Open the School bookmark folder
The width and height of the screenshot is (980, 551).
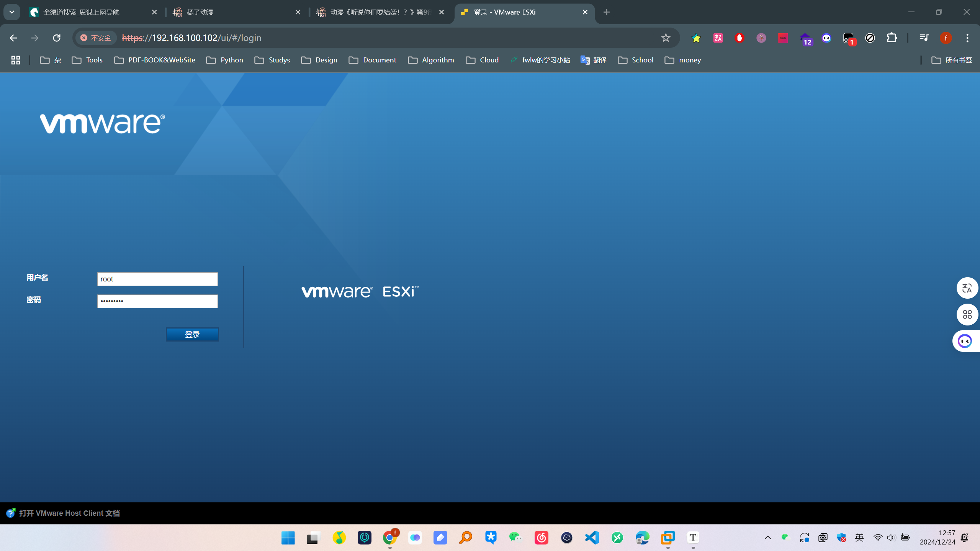(x=636, y=60)
